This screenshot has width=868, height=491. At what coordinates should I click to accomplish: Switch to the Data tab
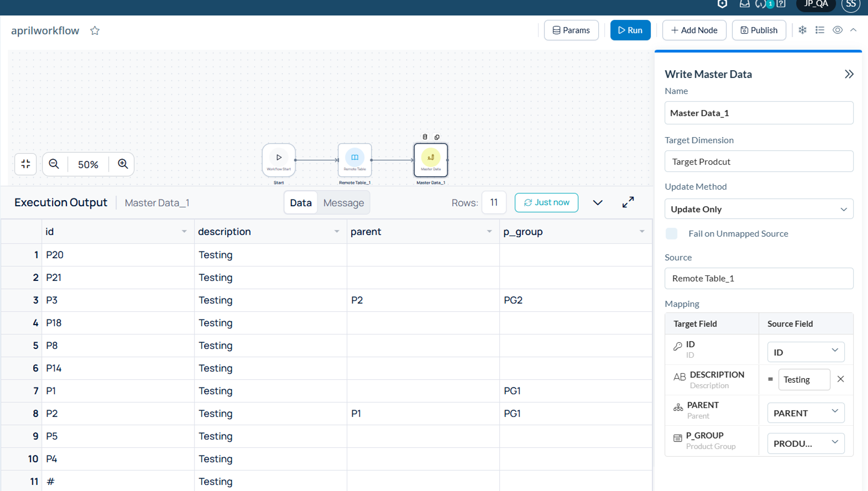301,203
